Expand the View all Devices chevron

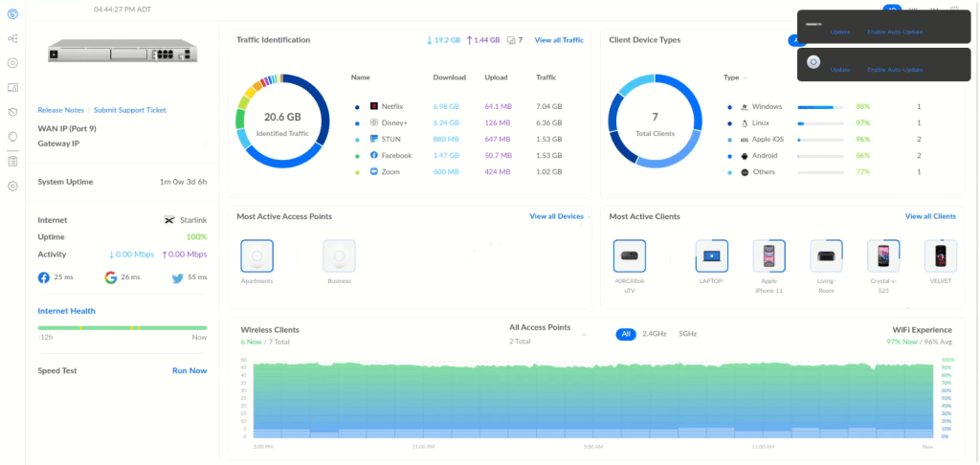point(589,217)
